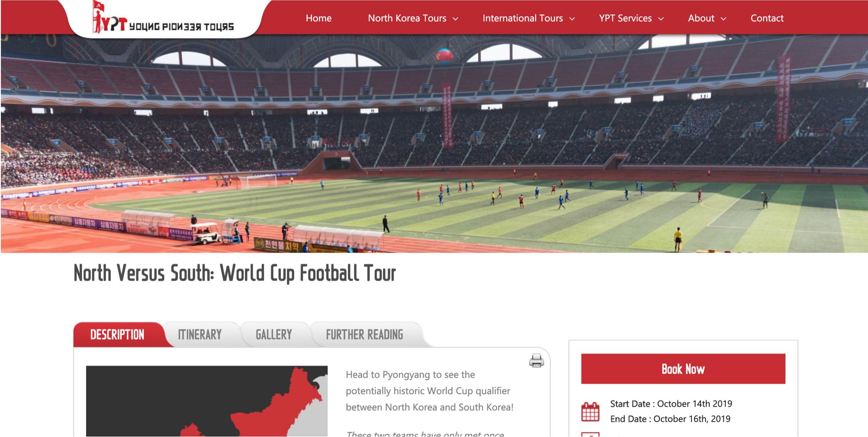The height and width of the screenshot is (437, 868).
Task: Switch to the Gallery tab
Action: [x=274, y=334]
